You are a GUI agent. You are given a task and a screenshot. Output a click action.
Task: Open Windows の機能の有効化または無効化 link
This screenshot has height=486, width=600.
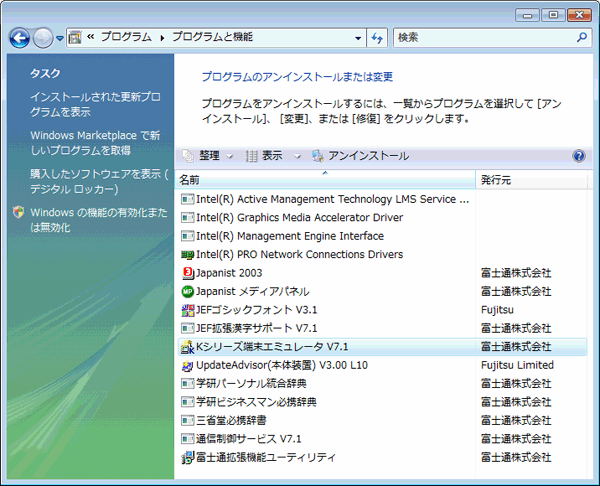point(99,220)
